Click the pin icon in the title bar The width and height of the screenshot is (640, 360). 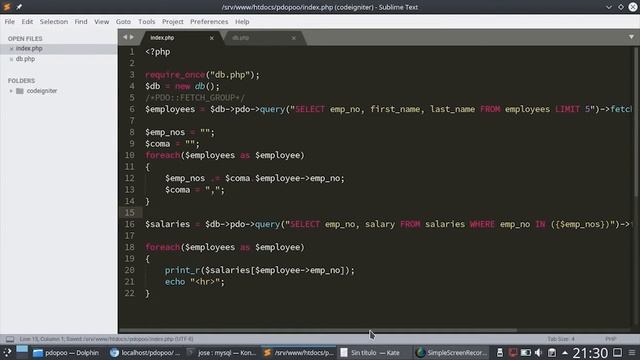coord(19,7)
